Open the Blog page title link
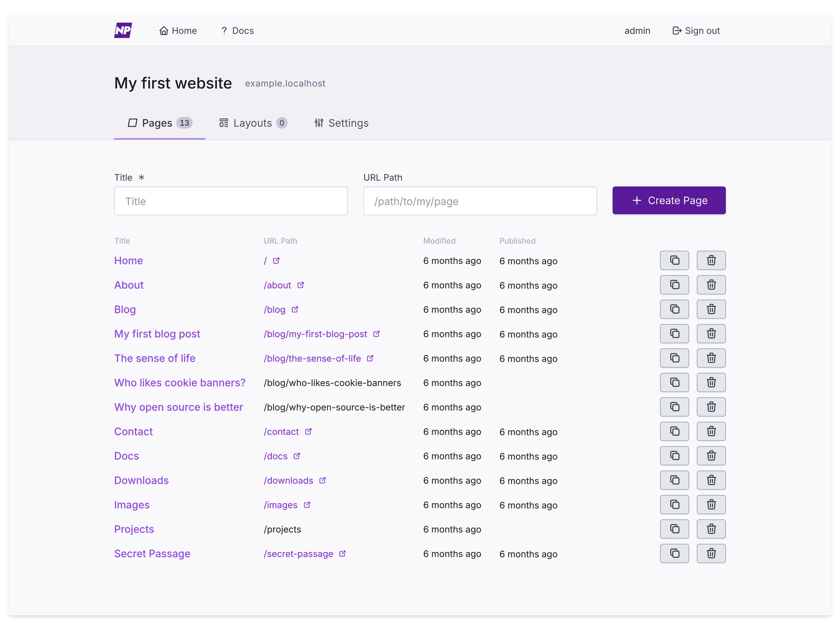 (x=125, y=309)
